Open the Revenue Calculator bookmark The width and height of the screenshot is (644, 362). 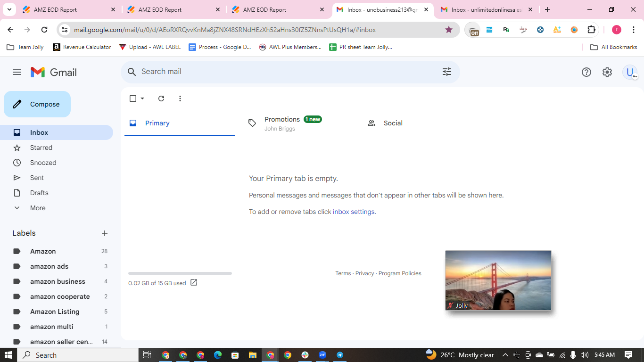pyautogui.click(x=82, y=47)
